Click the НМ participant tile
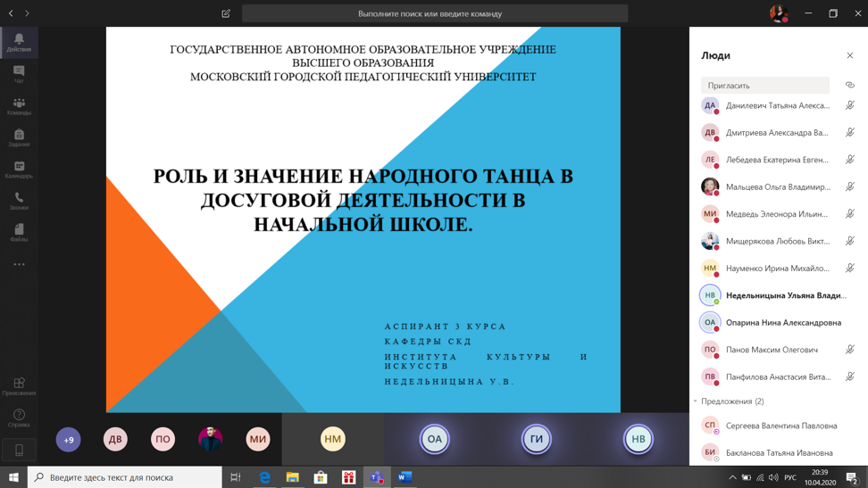The height and width of the screenshot is (488, 868). (x=333, y=439)
